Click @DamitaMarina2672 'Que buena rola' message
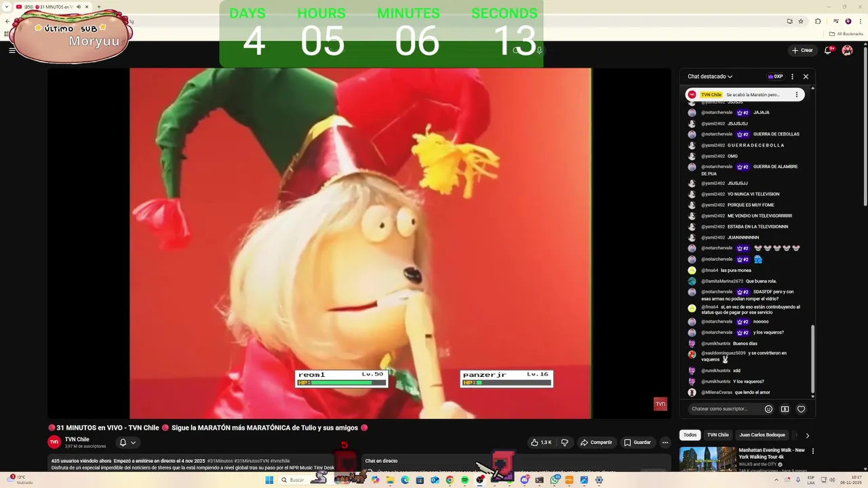Image resolution: width=868 pixels, height=488 pixels. (x=746, y=281)
